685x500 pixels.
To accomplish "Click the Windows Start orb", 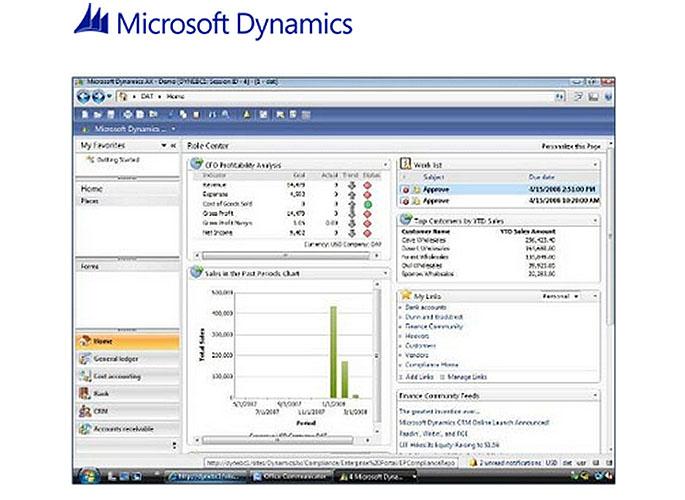I will (89, 476).
